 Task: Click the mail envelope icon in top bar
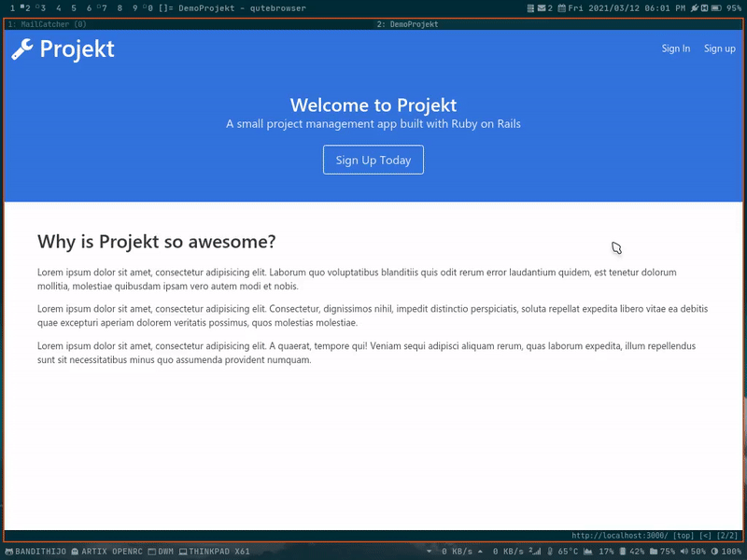[x=542, y=7]
